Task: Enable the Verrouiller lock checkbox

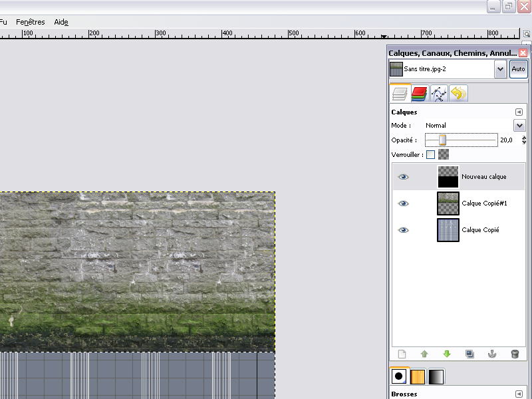Action: pyautogui.click(x=431, y=154)
